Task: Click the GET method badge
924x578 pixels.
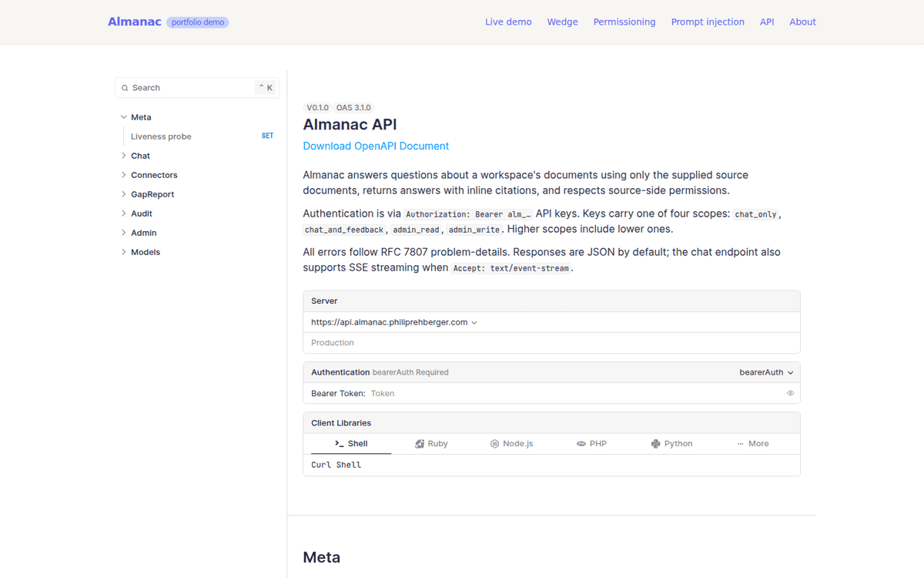Action: coord(267,136)
